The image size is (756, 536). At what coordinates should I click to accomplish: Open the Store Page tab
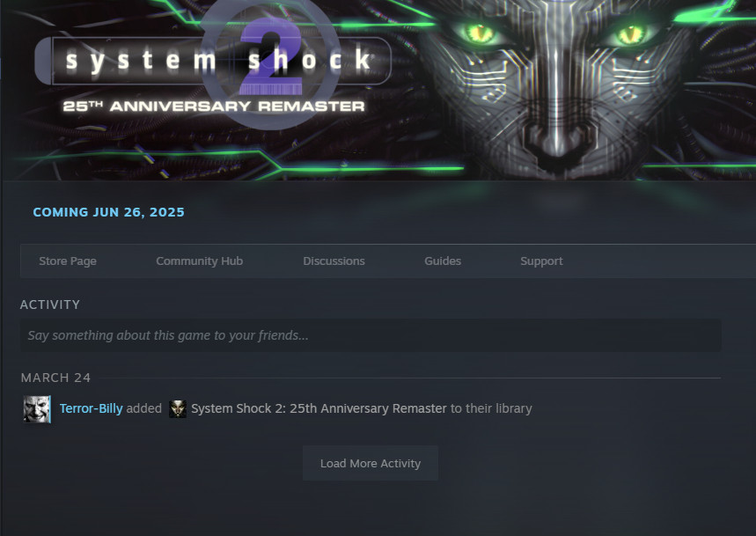click(x=68, y=261)
